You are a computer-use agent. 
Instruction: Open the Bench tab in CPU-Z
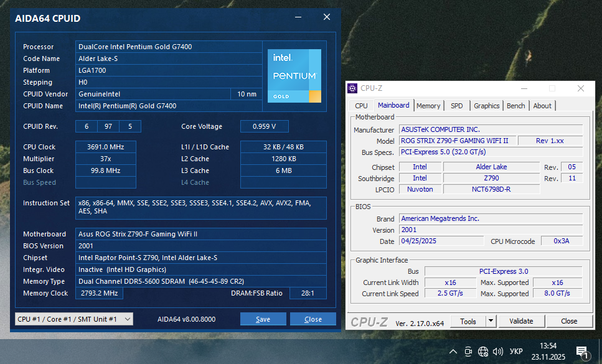(x=515, y=106)
